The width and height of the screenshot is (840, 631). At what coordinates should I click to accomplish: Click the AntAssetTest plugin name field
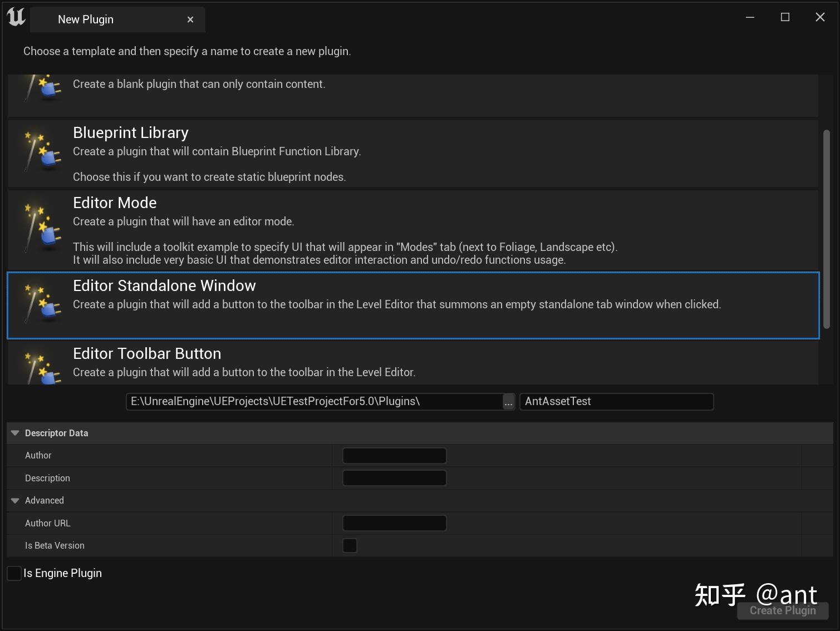[x=616, y=401]
